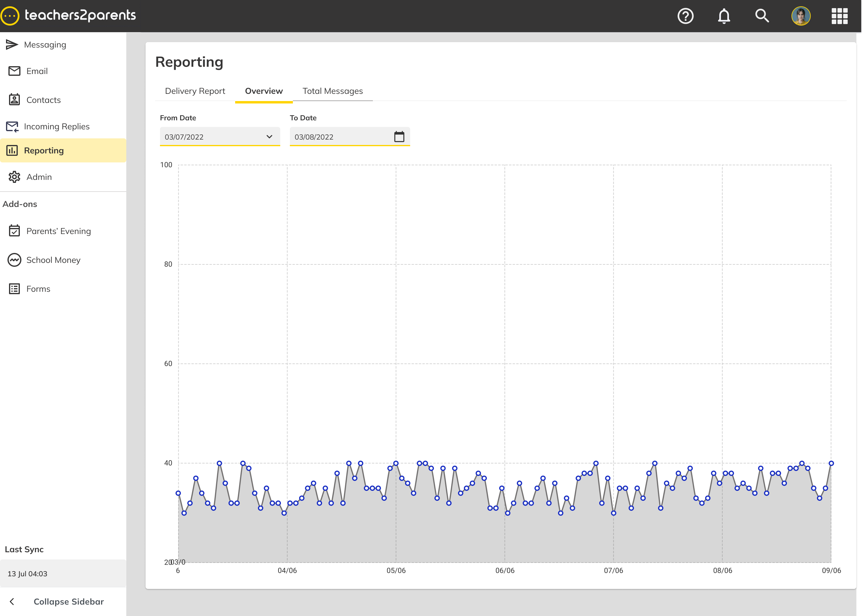Click the 60 y-axis label
The width and height of the screenshot is (866, 616).
coord(168,363)
